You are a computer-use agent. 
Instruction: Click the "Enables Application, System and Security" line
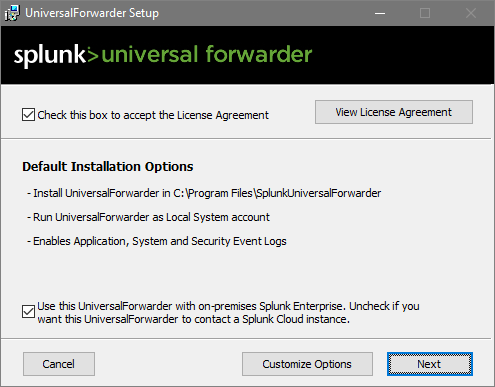tap(157, 241)
